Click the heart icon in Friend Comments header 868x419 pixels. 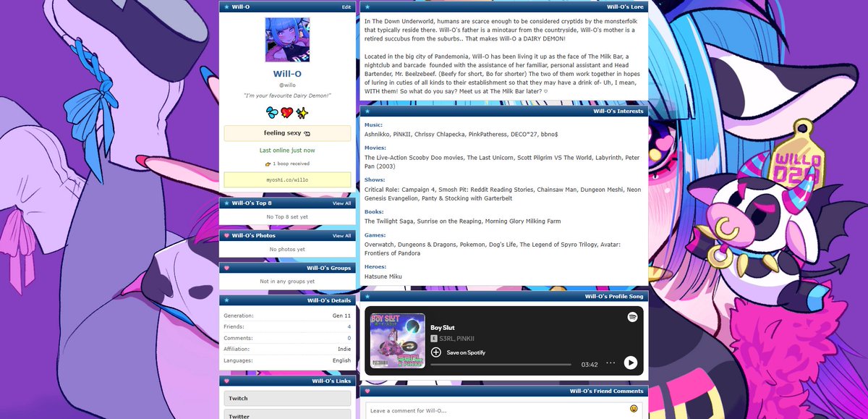click(367, 392)
